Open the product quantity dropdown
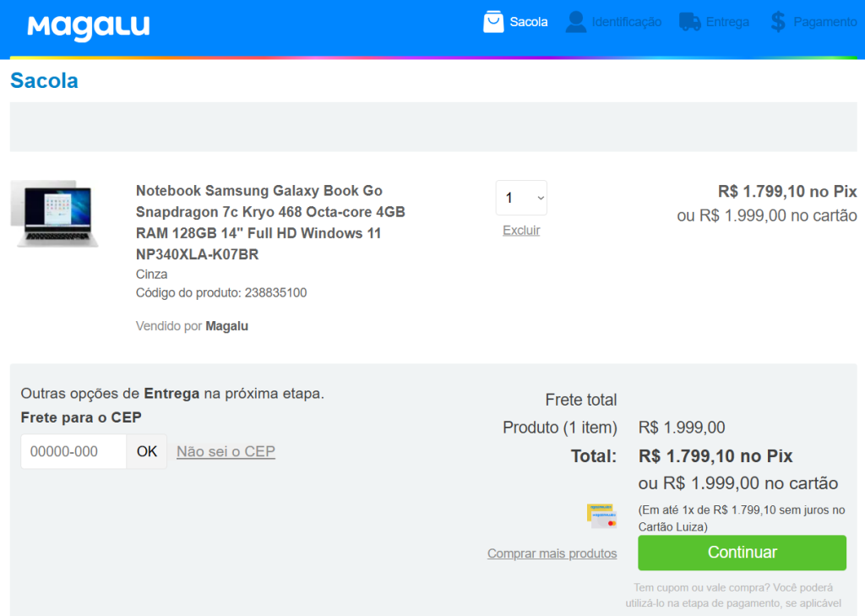This screenshot has width=865, height=616. coord(521,198)
